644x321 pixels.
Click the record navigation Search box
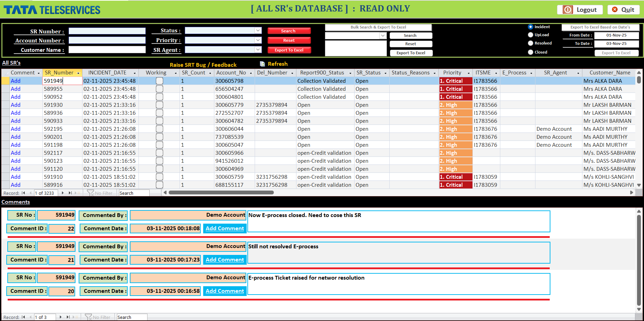click(x=134, y=193)
